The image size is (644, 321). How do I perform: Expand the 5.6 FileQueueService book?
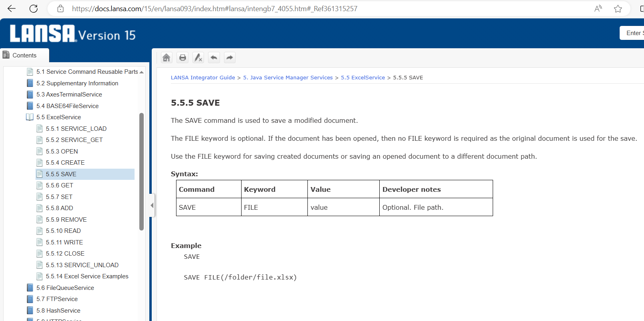click(x=30, y=288)
